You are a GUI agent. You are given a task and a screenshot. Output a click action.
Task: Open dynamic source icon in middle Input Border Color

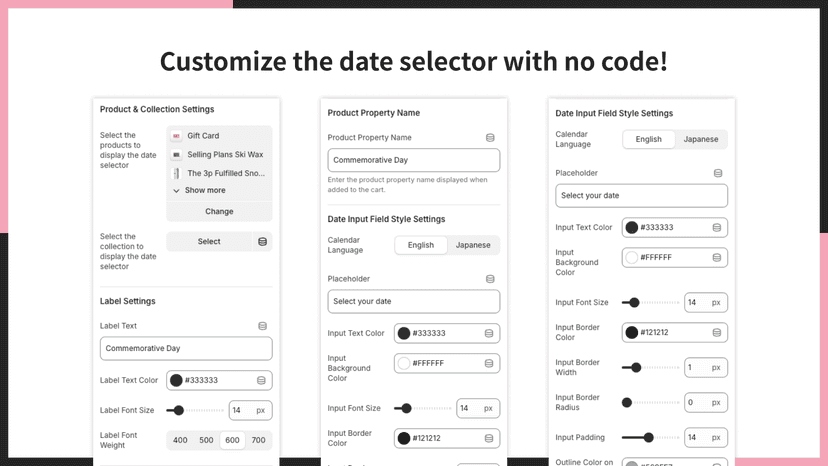pyautogui.click(x=489, y=438)
